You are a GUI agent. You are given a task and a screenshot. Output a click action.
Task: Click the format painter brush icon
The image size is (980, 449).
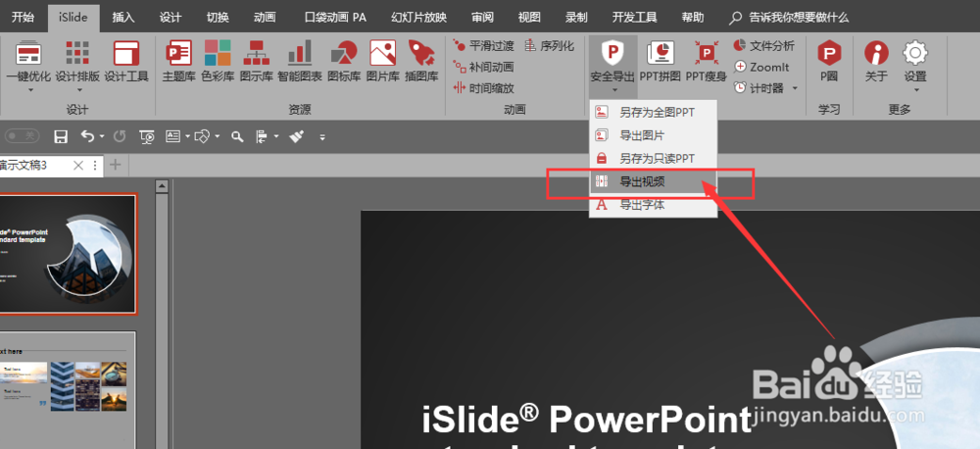pyautogui.click(x=297, y=135)
